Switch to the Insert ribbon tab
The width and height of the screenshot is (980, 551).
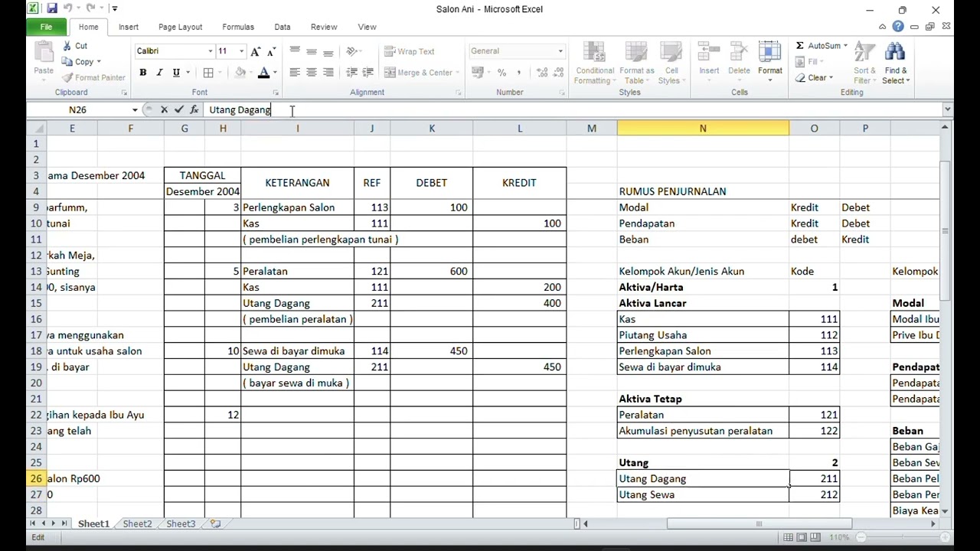point(129,27)
